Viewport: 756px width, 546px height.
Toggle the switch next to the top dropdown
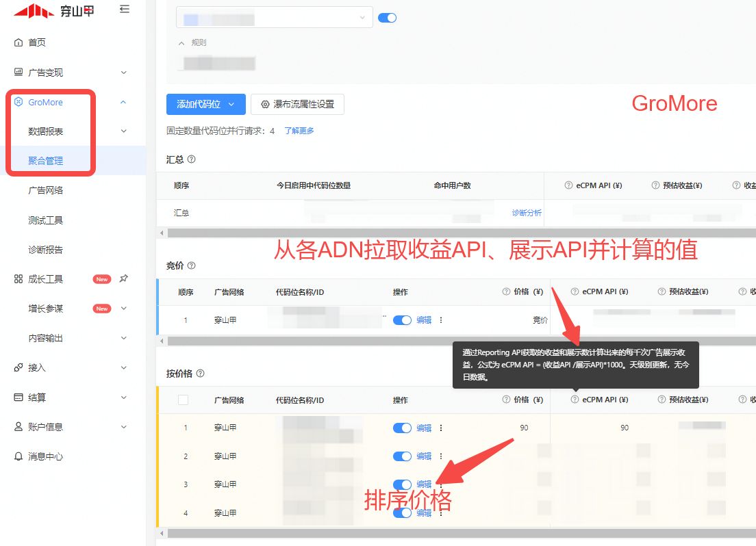(x=387, y=18)
